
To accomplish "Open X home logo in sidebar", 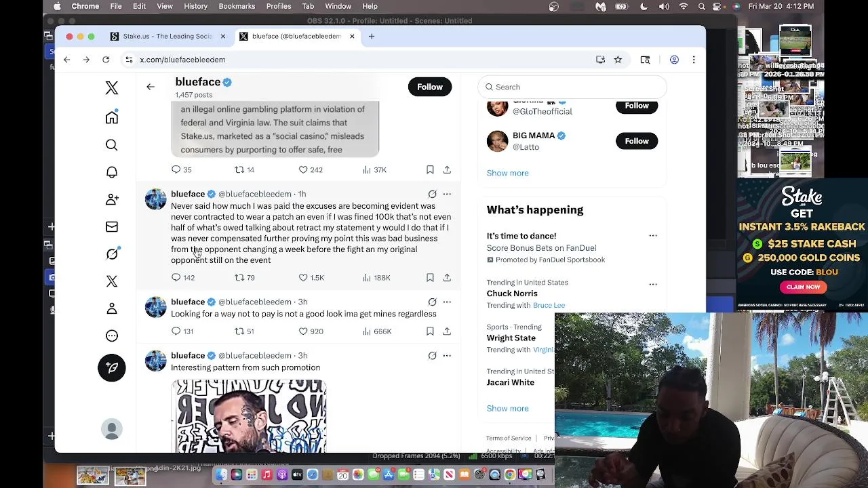I will pos(112,87).
